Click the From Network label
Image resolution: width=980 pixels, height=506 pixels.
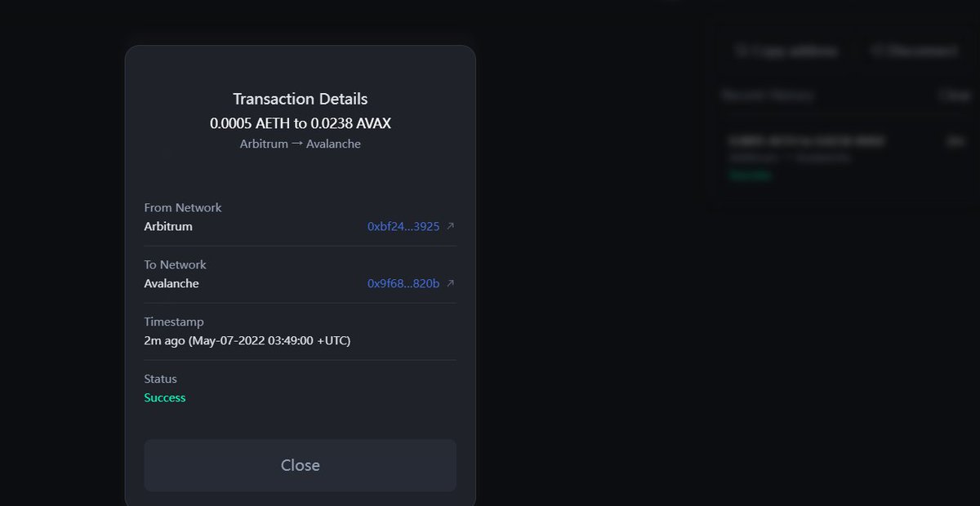tap(183, 207)
